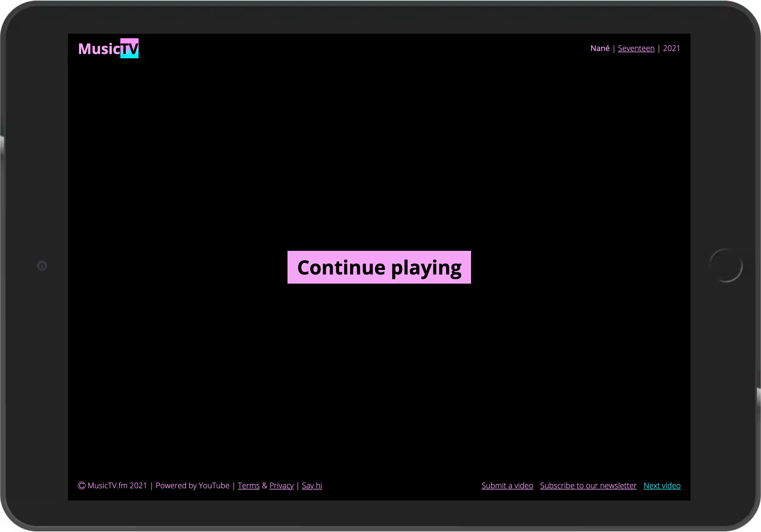The height and width of the screenshot is (532, 761).
Task: Click the separator between Terms and Privacy
Action: 264,486
